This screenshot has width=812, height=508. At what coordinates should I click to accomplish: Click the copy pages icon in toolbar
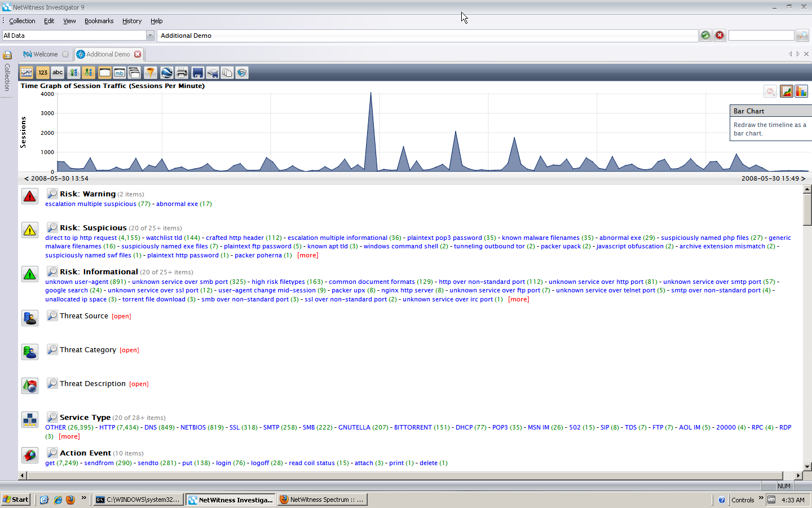pos(227,72)
